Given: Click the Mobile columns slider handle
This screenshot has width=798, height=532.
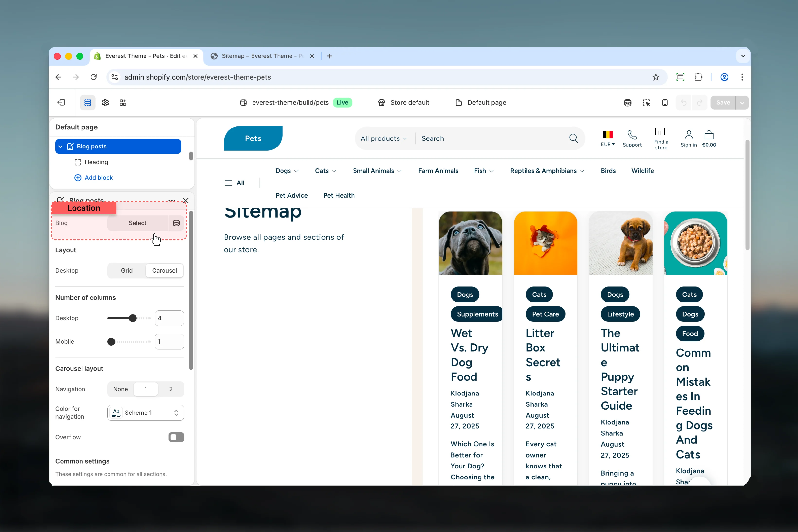Looking at the screenshot, I should tap(111, 342).
